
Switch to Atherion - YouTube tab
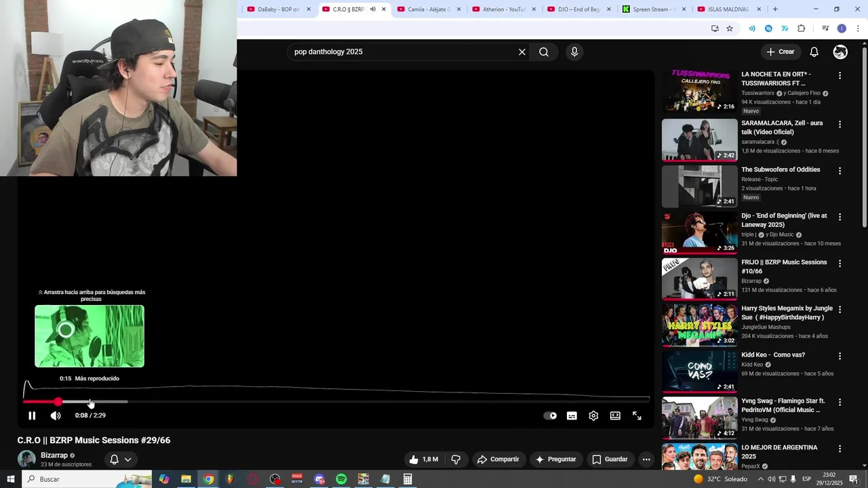pyautogui.click(x=503, y=9)
